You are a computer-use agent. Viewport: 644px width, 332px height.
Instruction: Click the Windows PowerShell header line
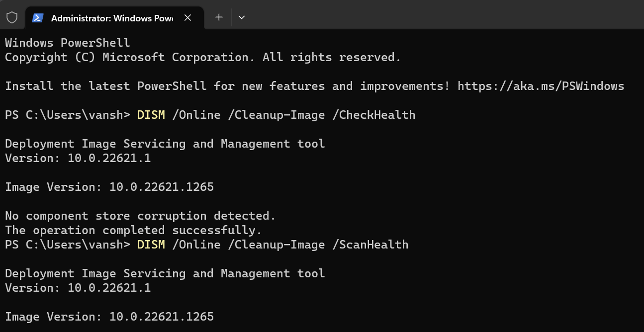68,43
